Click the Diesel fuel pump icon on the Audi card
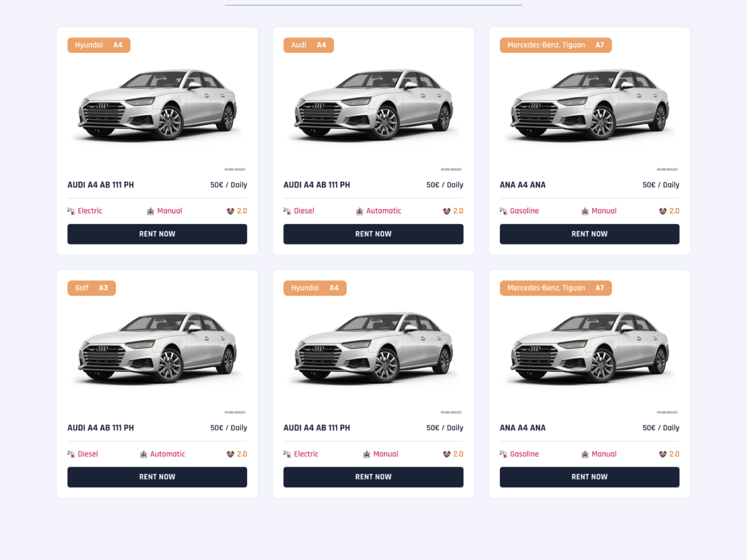Image resolution: width=747 pixels, height=560 pixels. coord(287,212)
